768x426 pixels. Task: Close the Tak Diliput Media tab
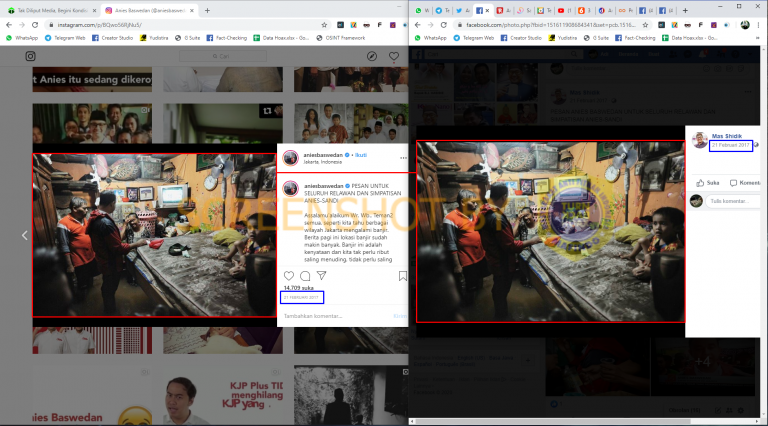click(95, 10)
